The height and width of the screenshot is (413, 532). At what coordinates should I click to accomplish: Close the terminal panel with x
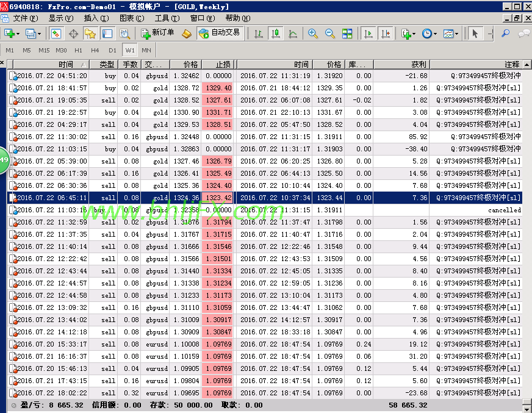pos(2,63)
